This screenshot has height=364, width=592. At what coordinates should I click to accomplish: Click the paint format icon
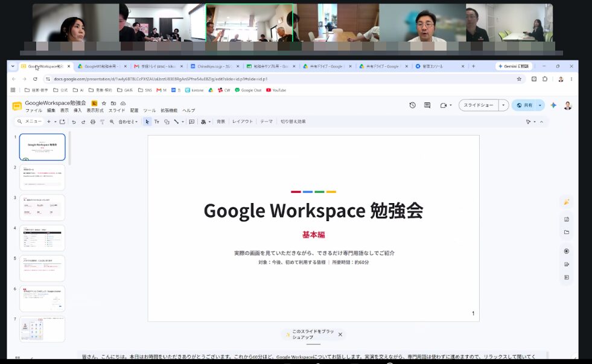click(102, 122)
